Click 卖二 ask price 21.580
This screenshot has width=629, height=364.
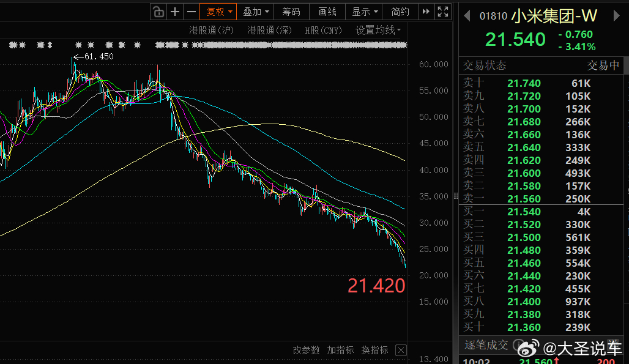click(524, 186)
